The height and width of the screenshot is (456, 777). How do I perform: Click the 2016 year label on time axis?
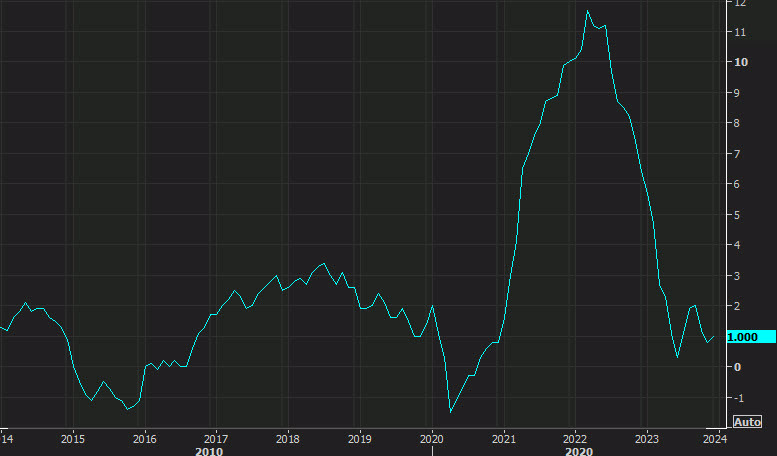pyautogui.click(x=145, y=438)
